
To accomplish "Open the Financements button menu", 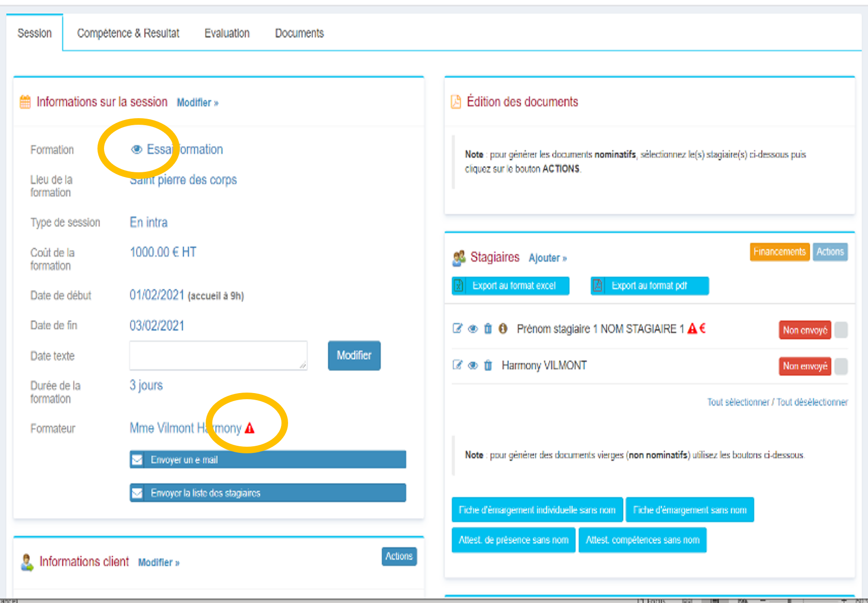I will tap(779, 252).
